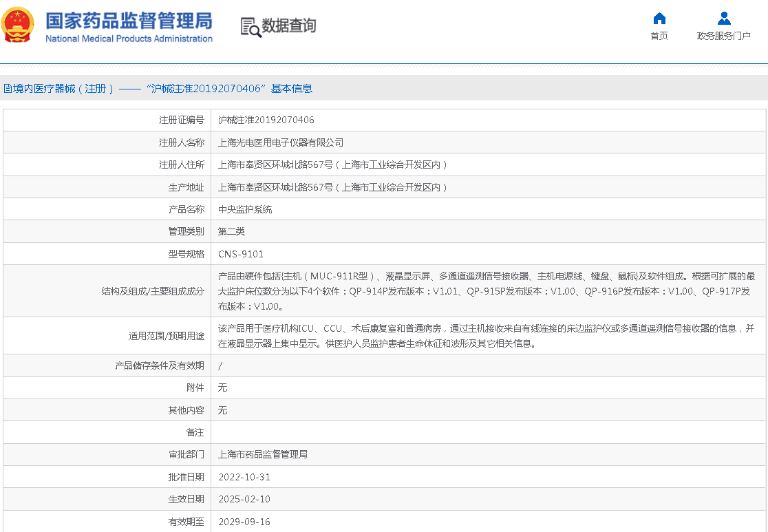Click effective date value 2025-02-10
The image size is (768, 532).
coord(244,499)
